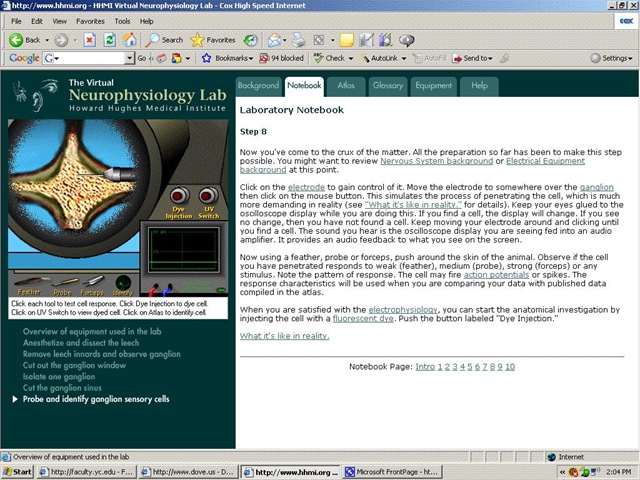640x480 pixels.
Task: Select the Feather stimulus tool
Action: click(x=31, y=285)
